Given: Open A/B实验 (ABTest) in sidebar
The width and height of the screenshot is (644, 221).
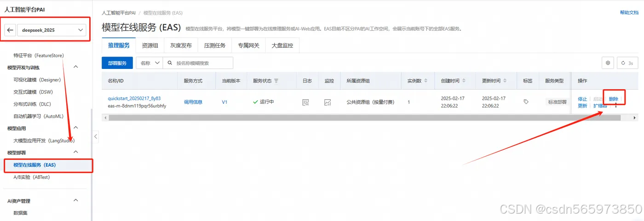Looking at the screenshot, I should point(32,177).
